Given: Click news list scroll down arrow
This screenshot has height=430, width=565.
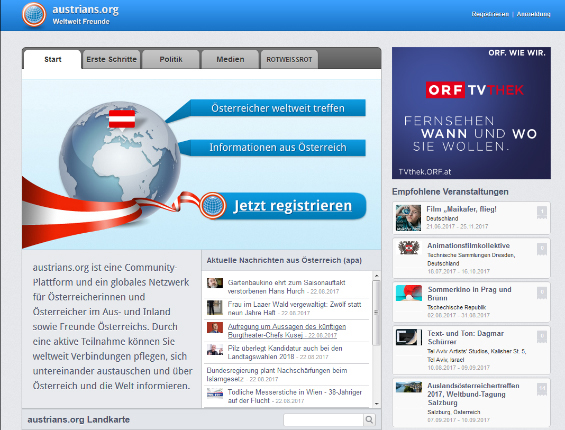Looking at the screenshot, I should click(377, 404).
